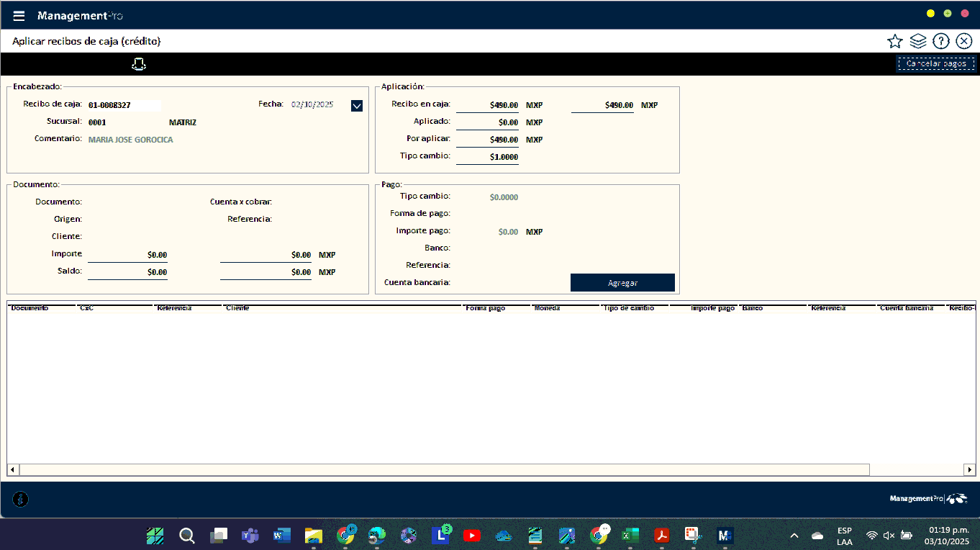Open YouTube from the taskbar
980x550 pixels.
click(x=472, y=536)
